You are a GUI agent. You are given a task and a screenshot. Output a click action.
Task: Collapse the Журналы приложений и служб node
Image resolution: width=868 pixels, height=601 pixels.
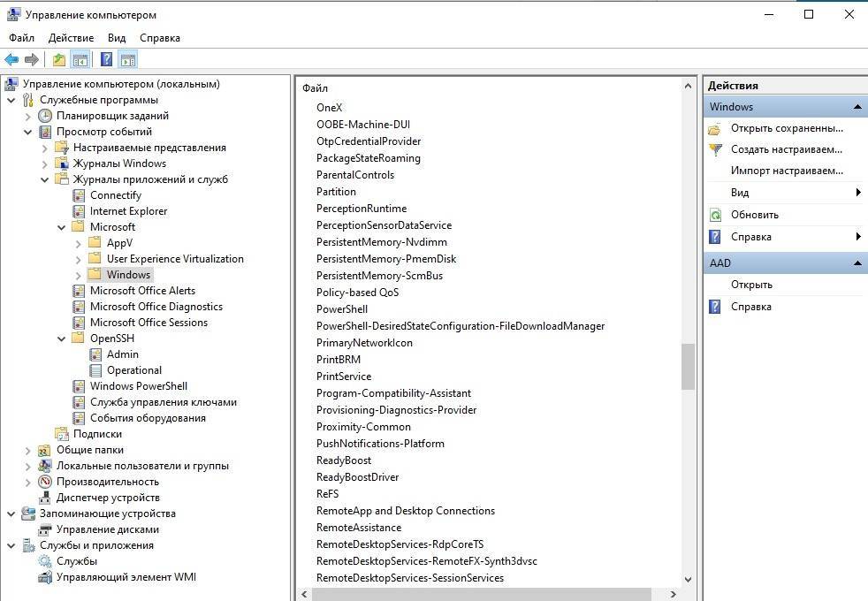[x=45, y=179]
